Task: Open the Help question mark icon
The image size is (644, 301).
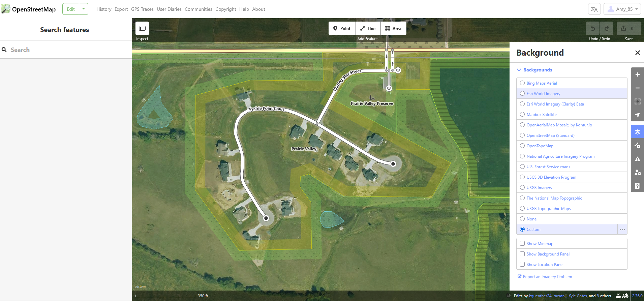Action: pyautogui.click(x=637, y=186)
